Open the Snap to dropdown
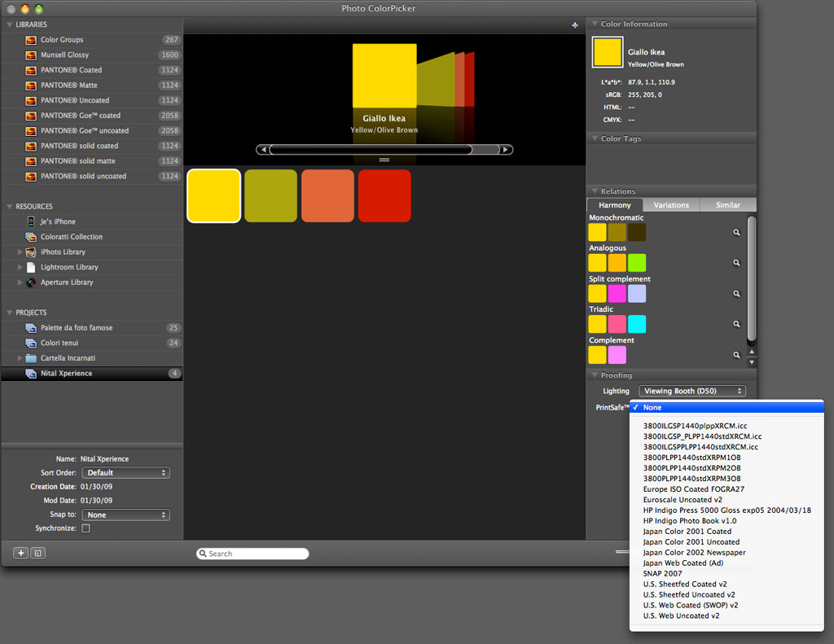This screenshot has width=834, height=644. coord(125,515)
